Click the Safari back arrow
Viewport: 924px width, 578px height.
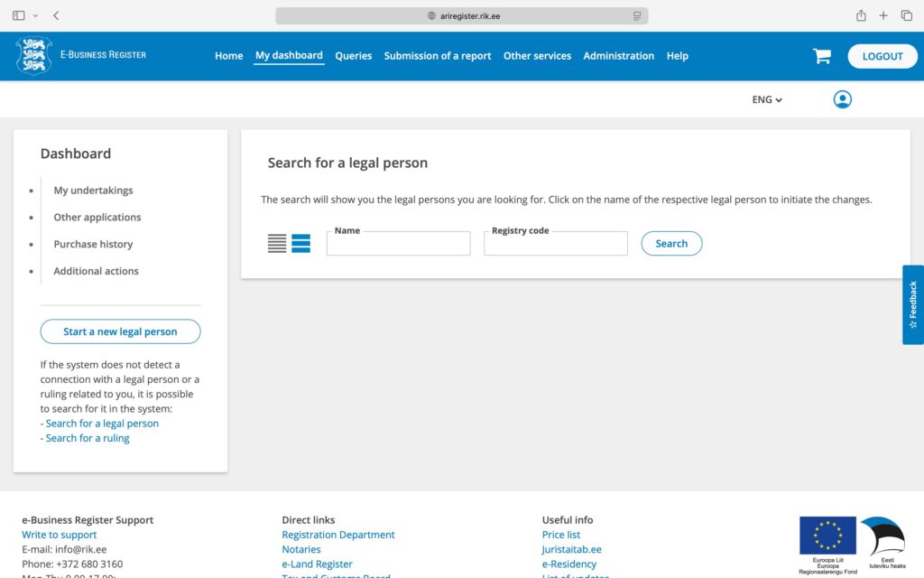(56, 15)
